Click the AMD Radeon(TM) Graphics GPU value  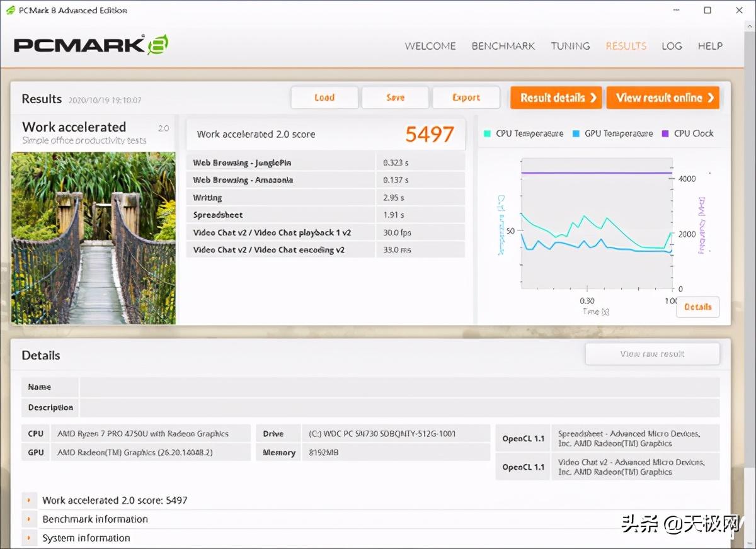click(x=135, y=453)
